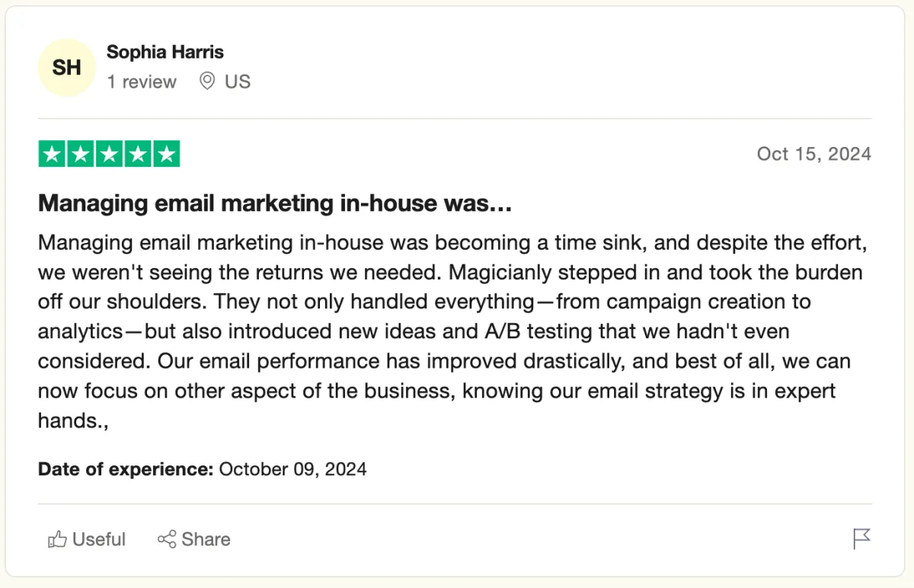Click the review body paragraph text
The image size is (914, 588).
454,331
